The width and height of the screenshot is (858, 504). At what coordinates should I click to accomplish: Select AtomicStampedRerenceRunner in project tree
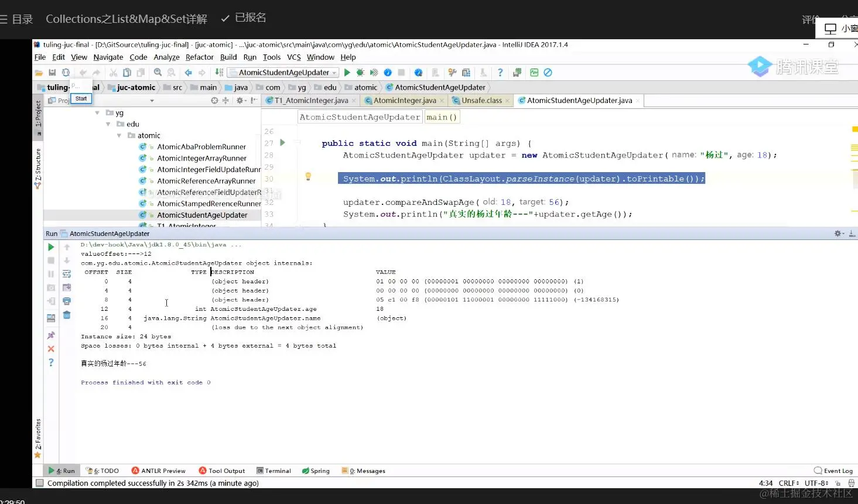(208, 204)
